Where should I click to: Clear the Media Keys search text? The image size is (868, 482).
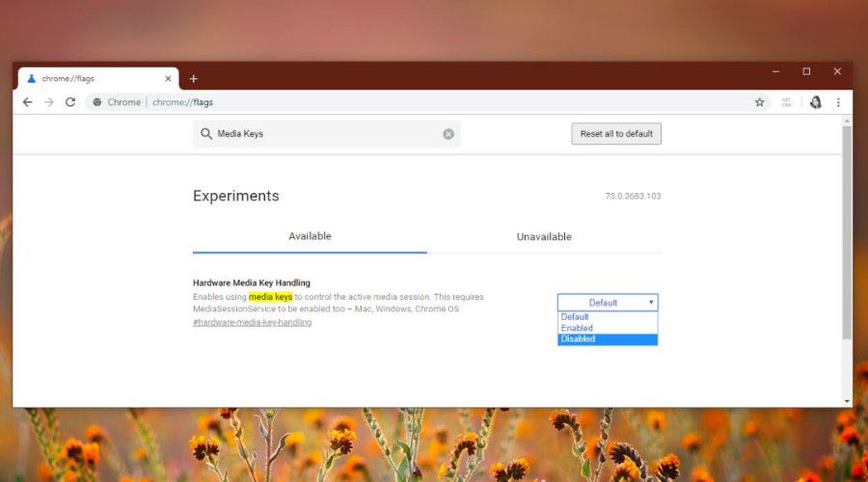tap(448, 134)
